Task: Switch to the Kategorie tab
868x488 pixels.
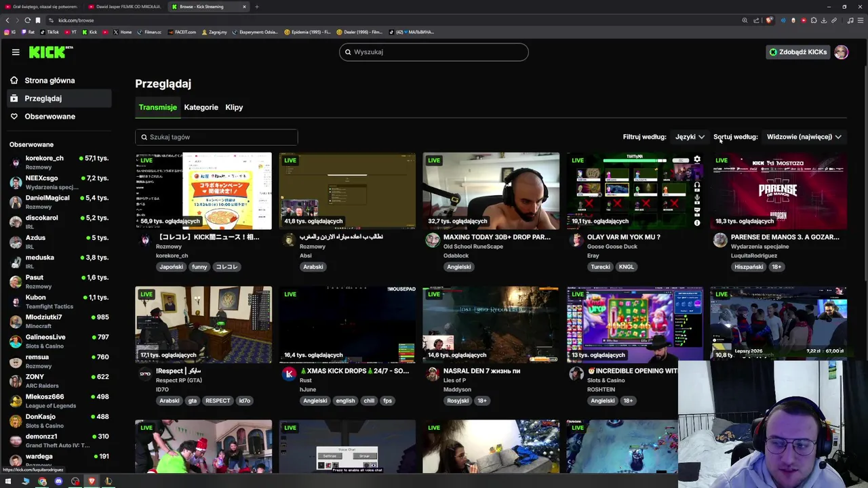Action: click(201, 107)
